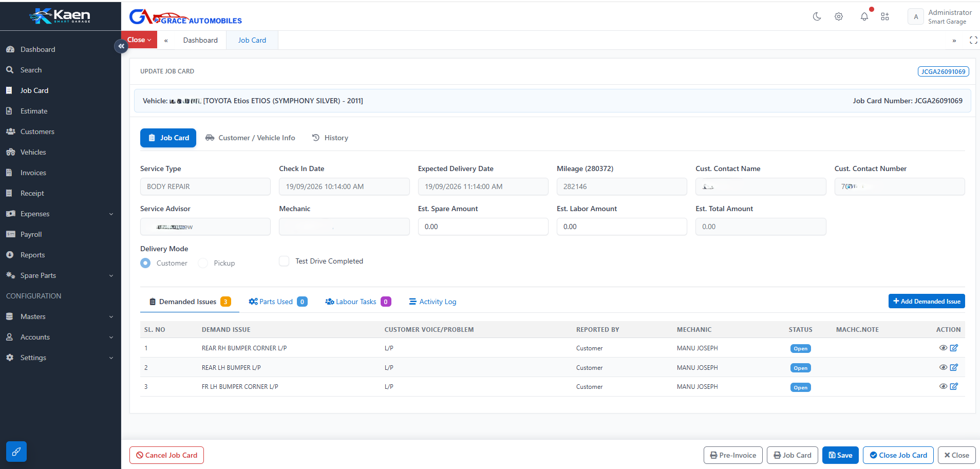This screenshot has width=980, height=469.
Task: Open Activity Log tab
Action: click(432, 302)
